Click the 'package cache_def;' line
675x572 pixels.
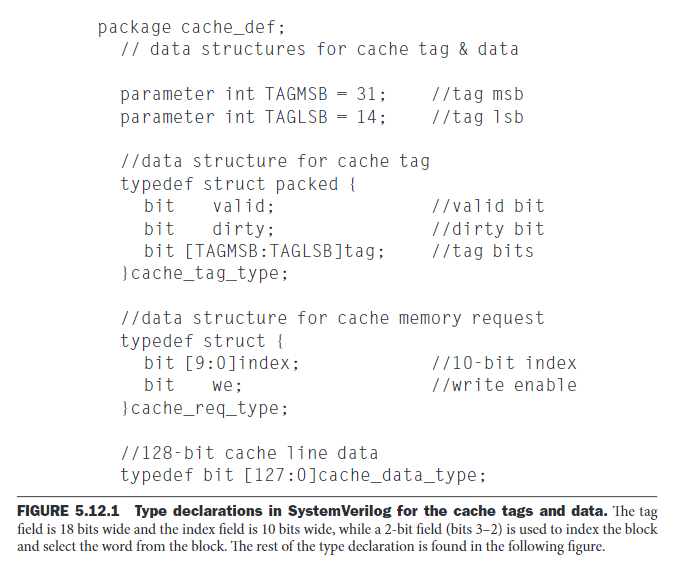191,28
